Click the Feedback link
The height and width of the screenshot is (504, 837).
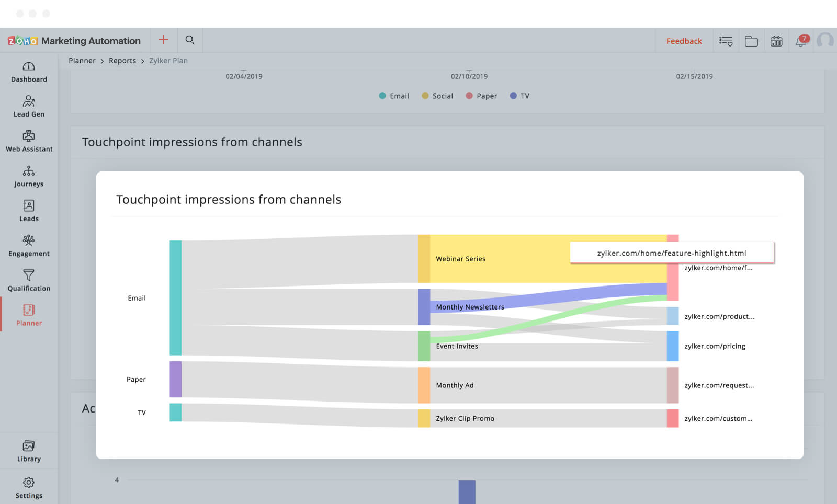(x=684, y=41)
